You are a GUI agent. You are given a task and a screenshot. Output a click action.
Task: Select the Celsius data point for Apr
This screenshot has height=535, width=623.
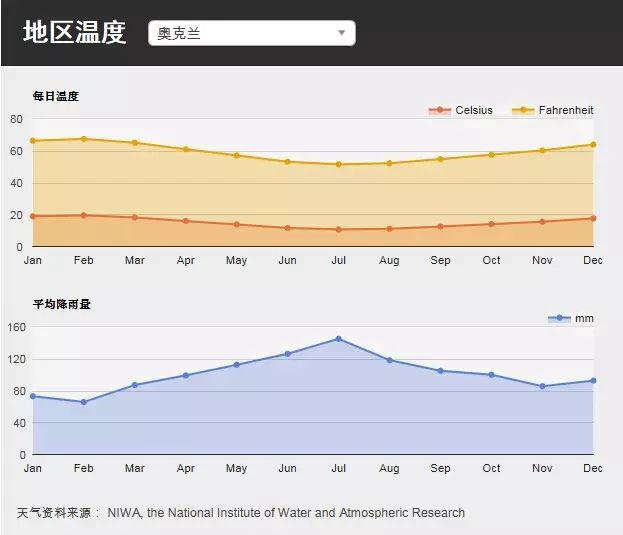coord(186,221)
